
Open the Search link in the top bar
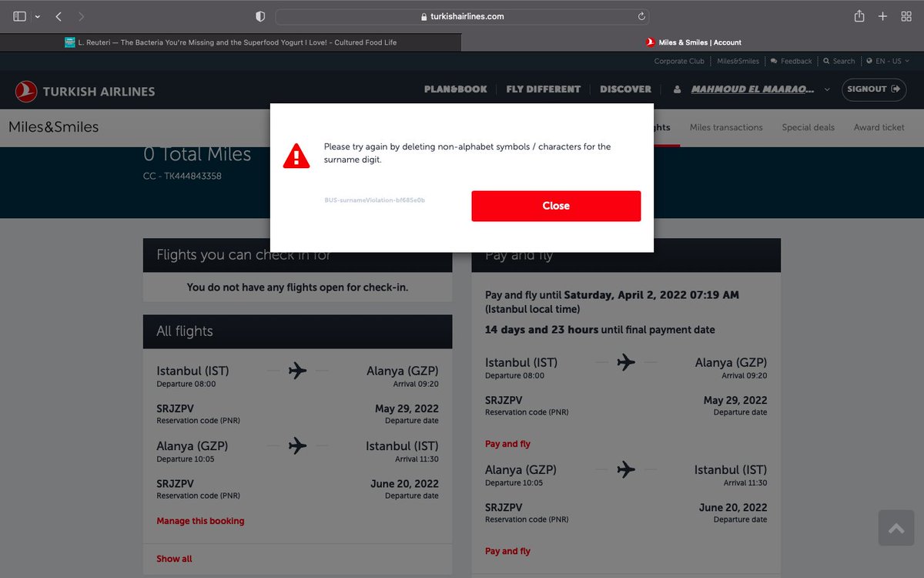839,61
